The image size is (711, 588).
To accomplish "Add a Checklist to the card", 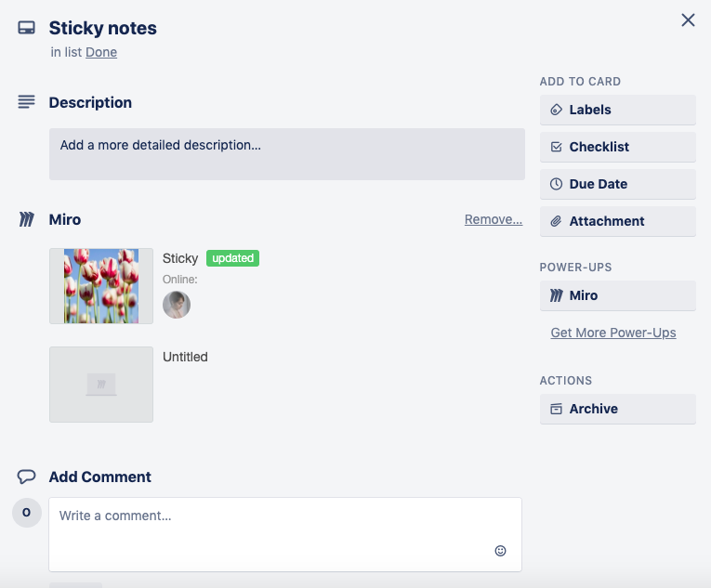I will (617, 147).
